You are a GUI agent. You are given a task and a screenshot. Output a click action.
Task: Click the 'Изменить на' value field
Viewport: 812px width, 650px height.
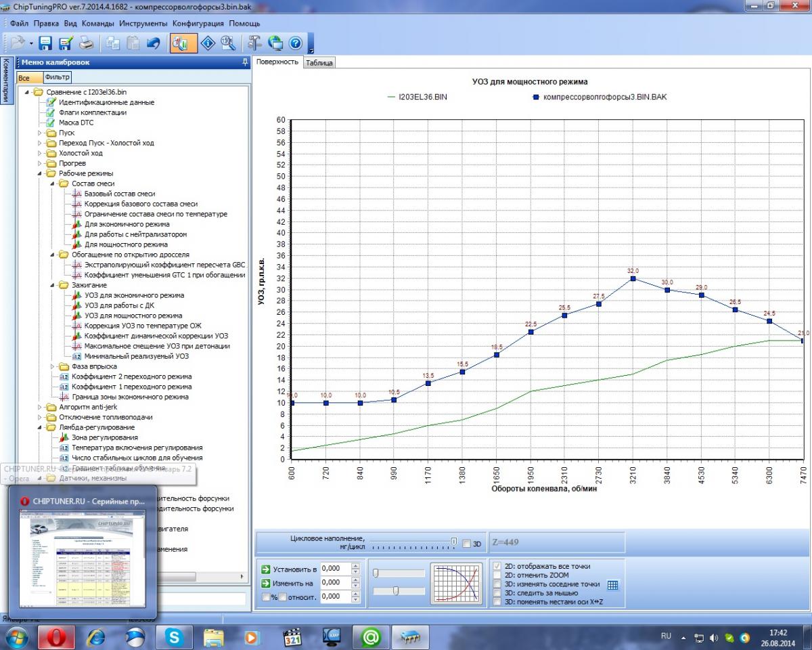(x=336, y=583)
